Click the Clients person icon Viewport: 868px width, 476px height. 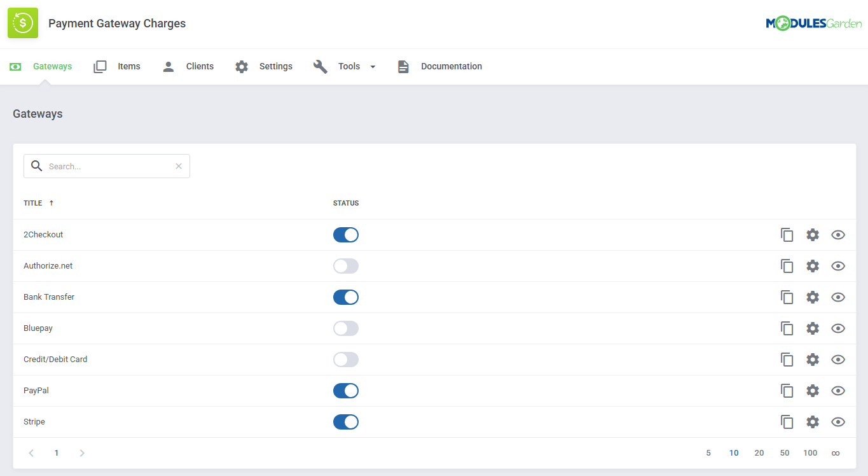pos(168,66)
